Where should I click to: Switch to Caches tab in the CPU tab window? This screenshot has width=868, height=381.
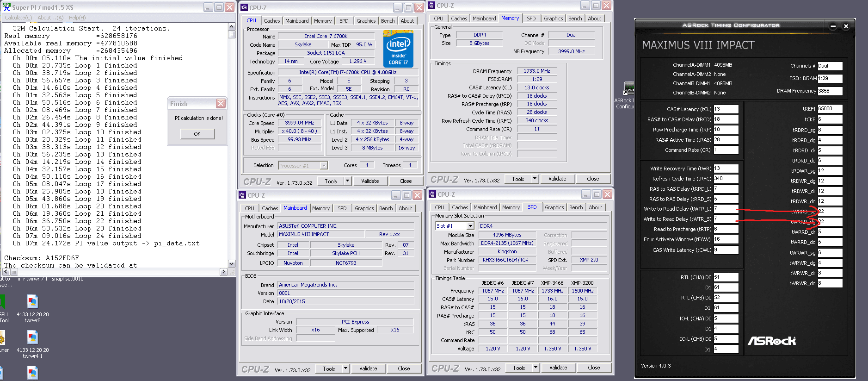[272, 21]
